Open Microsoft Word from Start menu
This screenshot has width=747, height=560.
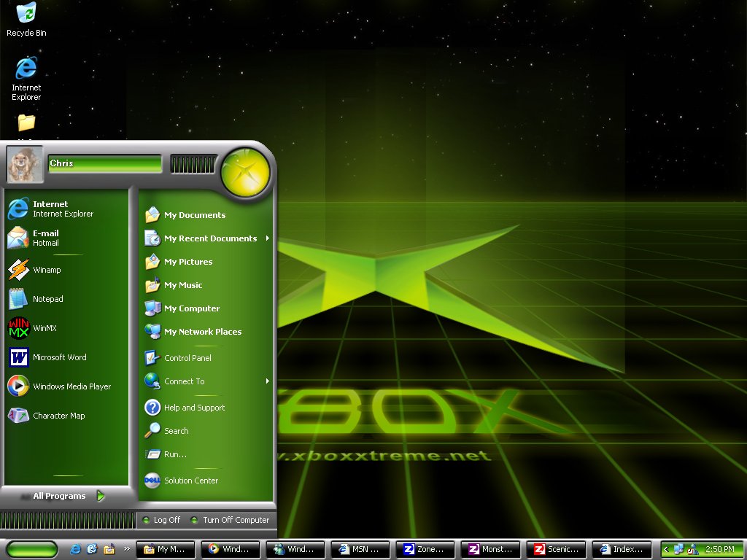[66, 357]
